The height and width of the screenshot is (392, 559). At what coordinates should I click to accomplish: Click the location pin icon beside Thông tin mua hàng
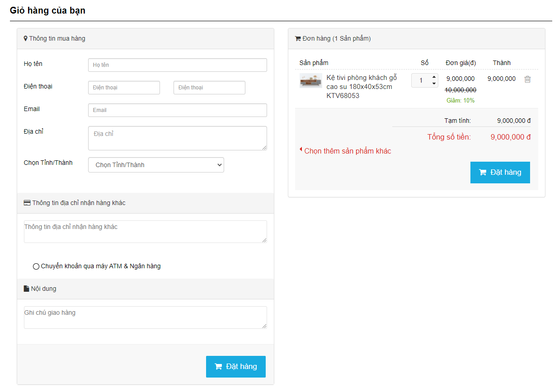click(x=25, y=38)
